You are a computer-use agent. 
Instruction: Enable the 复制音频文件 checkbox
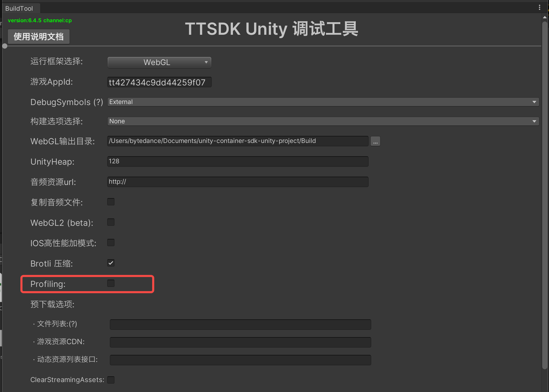coord(111,202)
